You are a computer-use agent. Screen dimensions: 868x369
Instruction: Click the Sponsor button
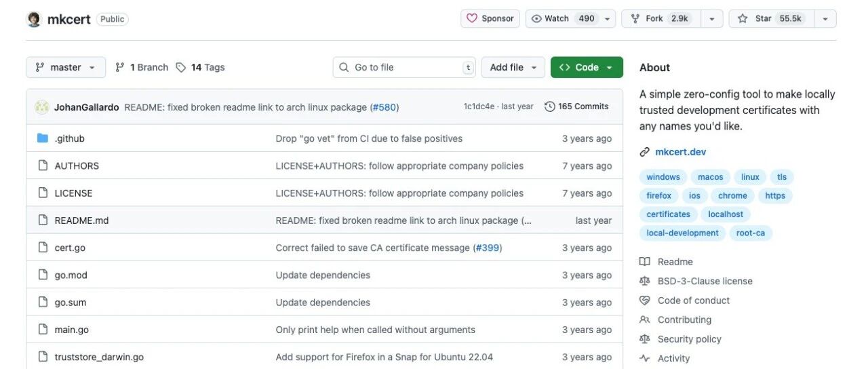[x=490, y=18]
